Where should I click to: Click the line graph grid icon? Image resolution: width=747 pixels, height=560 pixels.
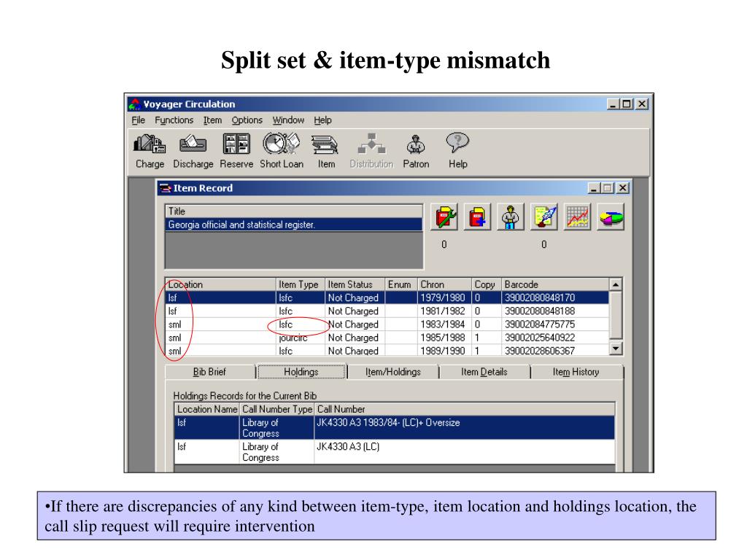pos(578,217)
